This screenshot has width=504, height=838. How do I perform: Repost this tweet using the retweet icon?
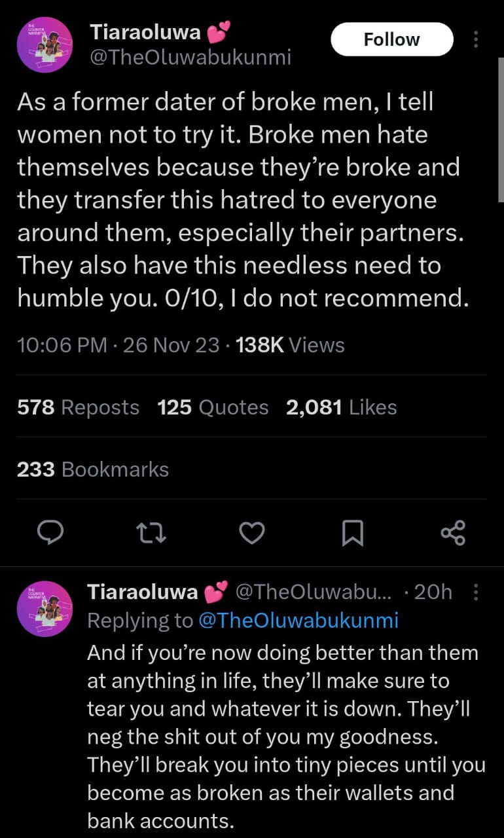151,533
